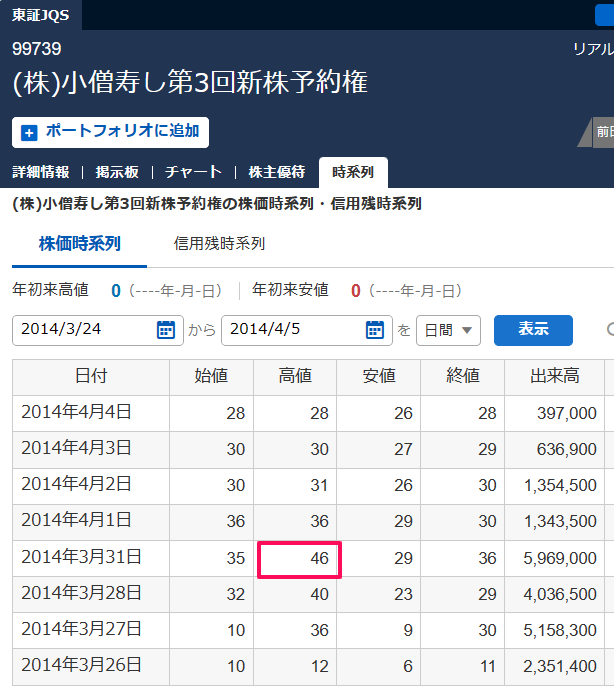Click the 日付 column header
The image size is (614, 697).
pos(90,377)
